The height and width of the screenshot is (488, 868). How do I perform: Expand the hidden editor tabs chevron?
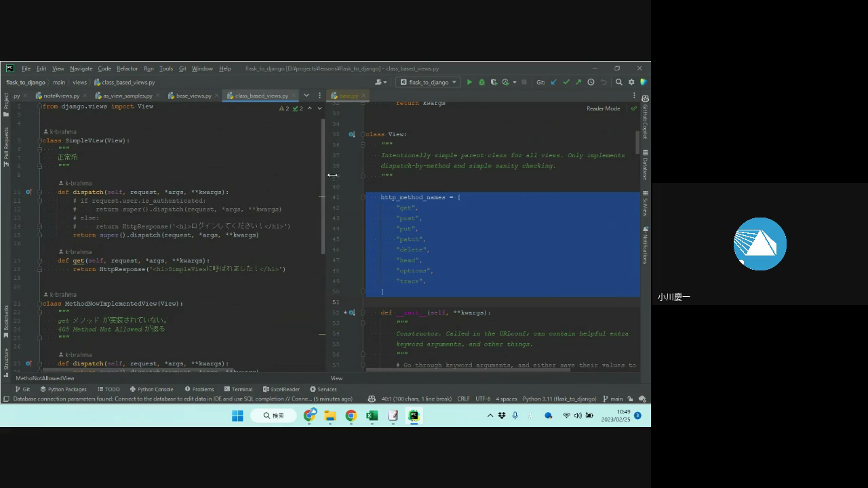point(307,96)
